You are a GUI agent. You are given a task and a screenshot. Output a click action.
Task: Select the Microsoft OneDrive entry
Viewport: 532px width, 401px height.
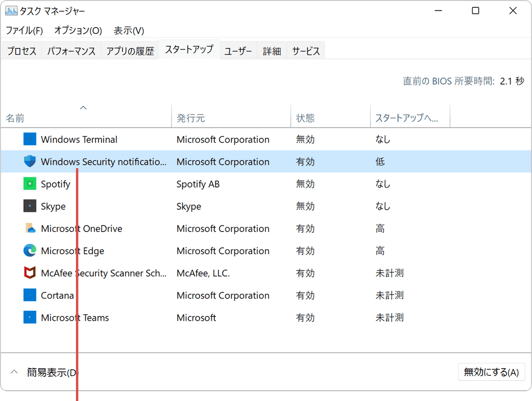[x=81, y=229]
